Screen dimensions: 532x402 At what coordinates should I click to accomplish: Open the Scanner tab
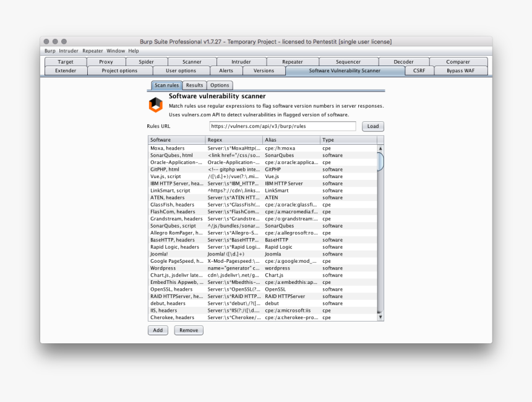coord(192,61)
